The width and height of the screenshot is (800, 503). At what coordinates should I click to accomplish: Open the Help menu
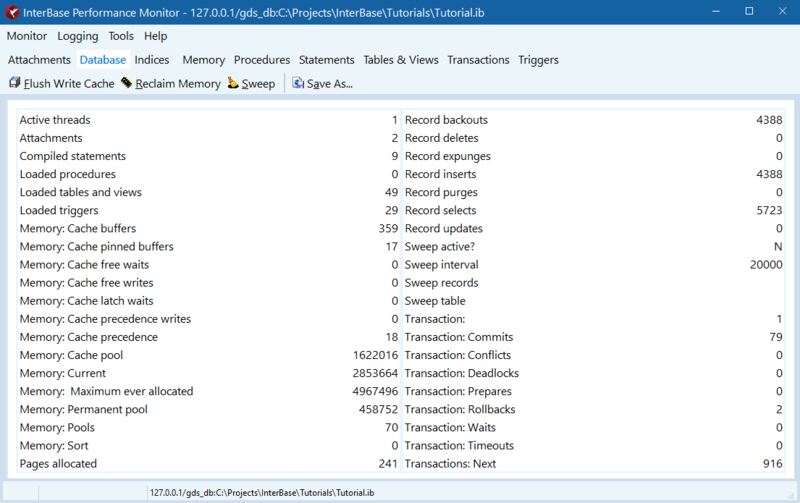click(156, 36)
